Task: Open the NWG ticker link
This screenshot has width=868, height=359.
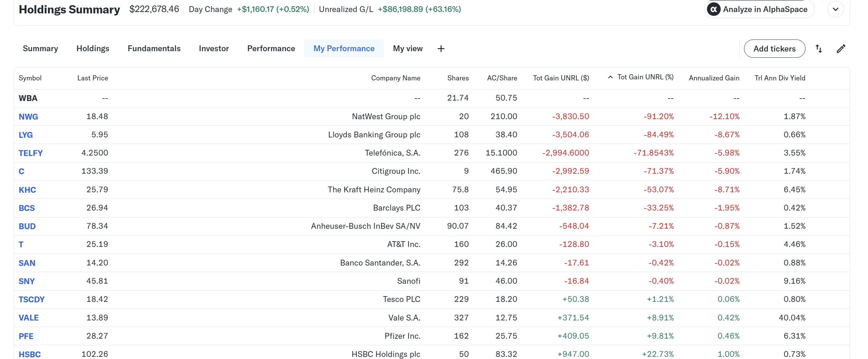Action: pyautogui.click(x=28, y=117)
